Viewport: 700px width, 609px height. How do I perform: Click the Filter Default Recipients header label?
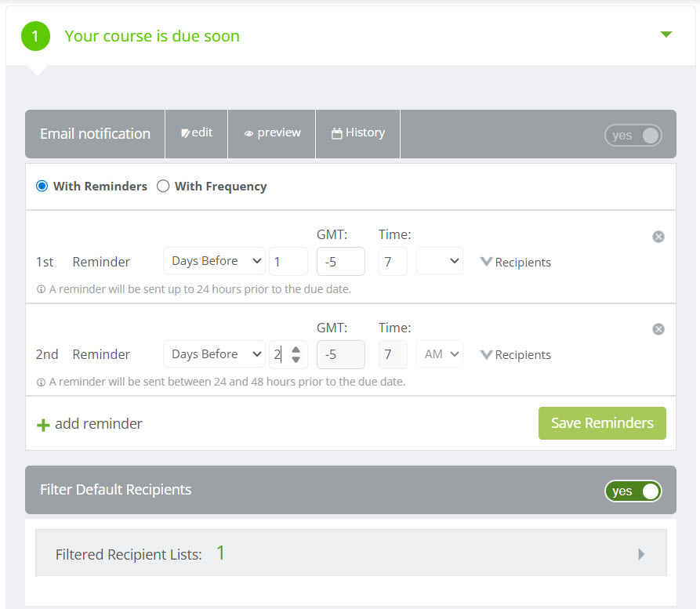(x=116, y=490)
